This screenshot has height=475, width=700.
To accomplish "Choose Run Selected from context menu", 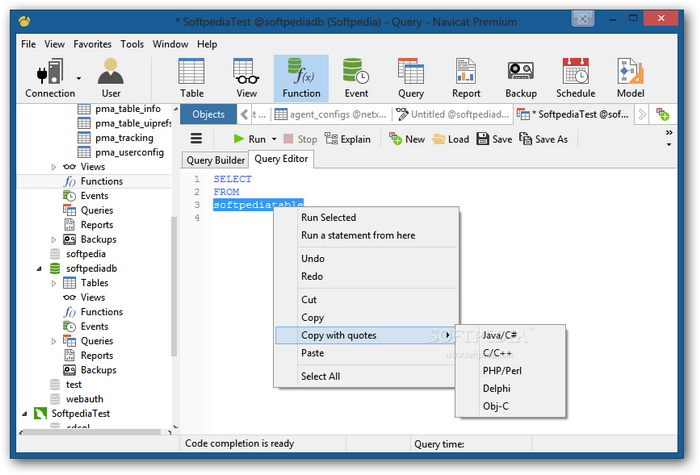I will (x=328, y=217).
